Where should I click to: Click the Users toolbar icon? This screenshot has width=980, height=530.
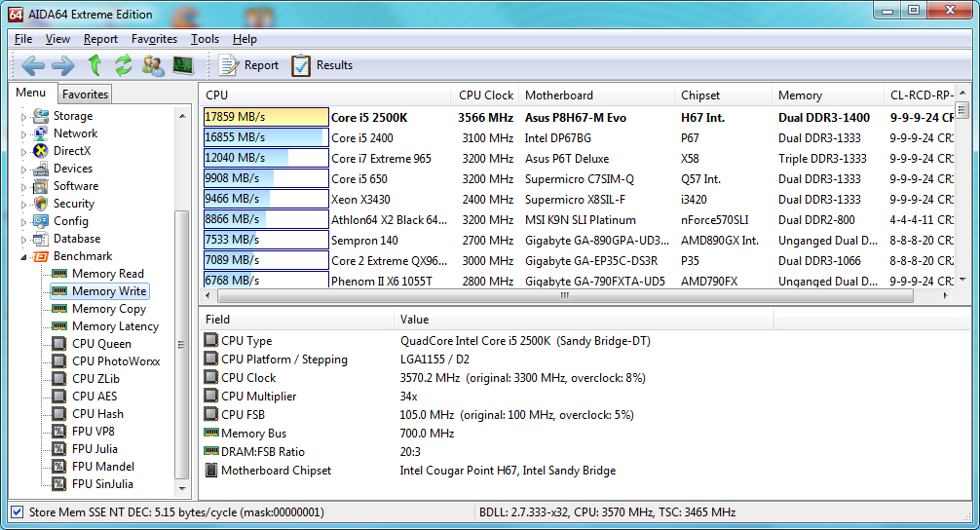pos(153,65)
